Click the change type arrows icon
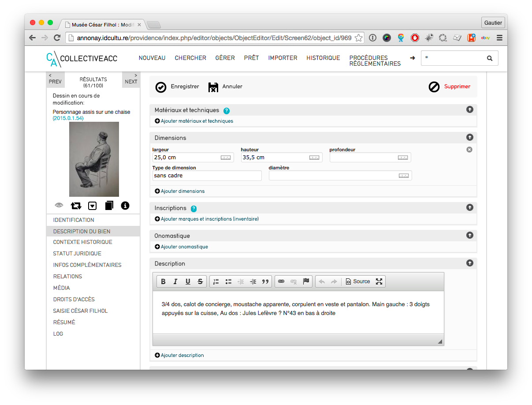Viewport: 532px width, 405px height. [76, 206]
